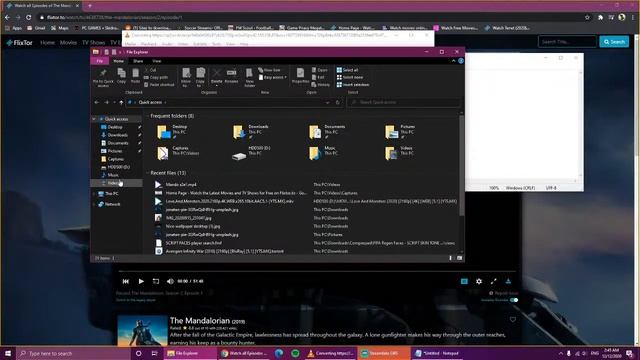The height and width of the screenshot is (360, 640).
Task: Click Copy path in the ribbon
Action: pos(156,78)
